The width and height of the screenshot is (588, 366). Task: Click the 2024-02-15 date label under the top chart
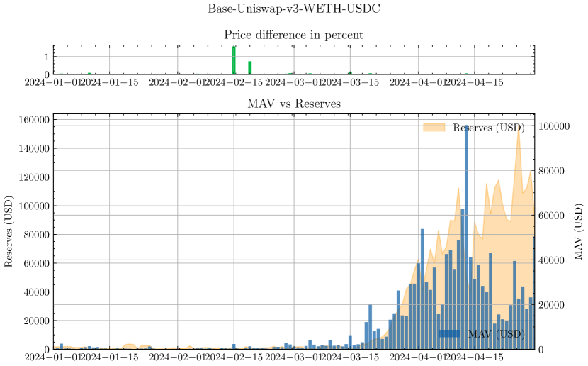[234, 82]
